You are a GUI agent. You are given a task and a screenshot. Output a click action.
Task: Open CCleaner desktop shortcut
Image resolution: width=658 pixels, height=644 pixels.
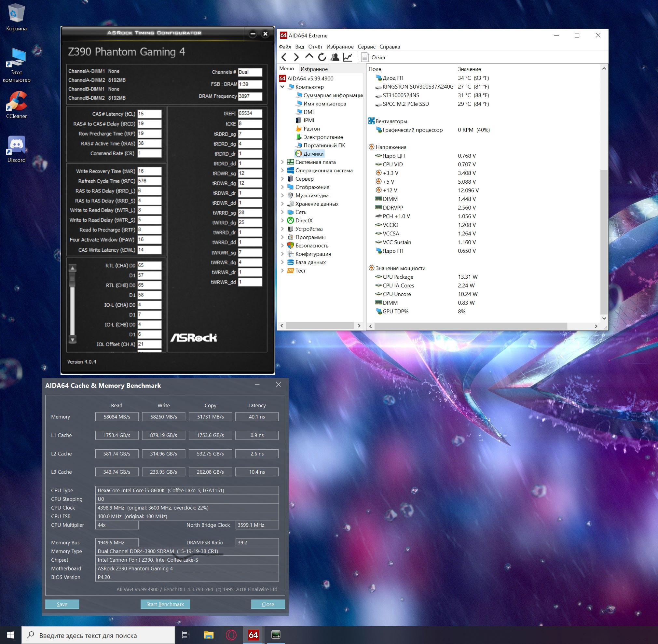coord(16,105)
